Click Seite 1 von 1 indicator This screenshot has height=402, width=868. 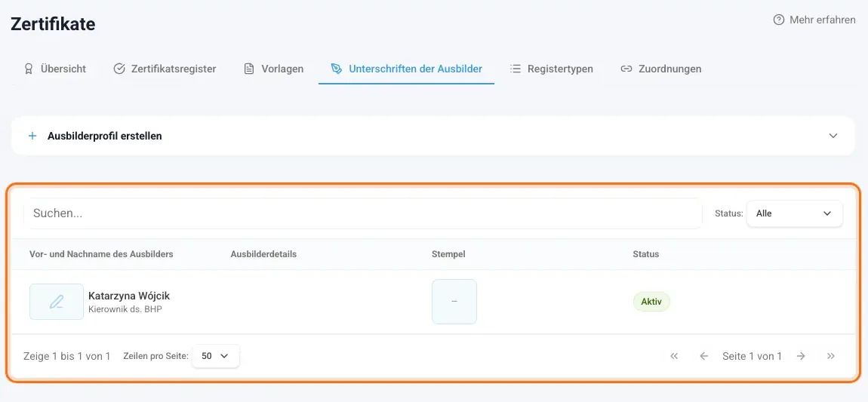point(753,357)
